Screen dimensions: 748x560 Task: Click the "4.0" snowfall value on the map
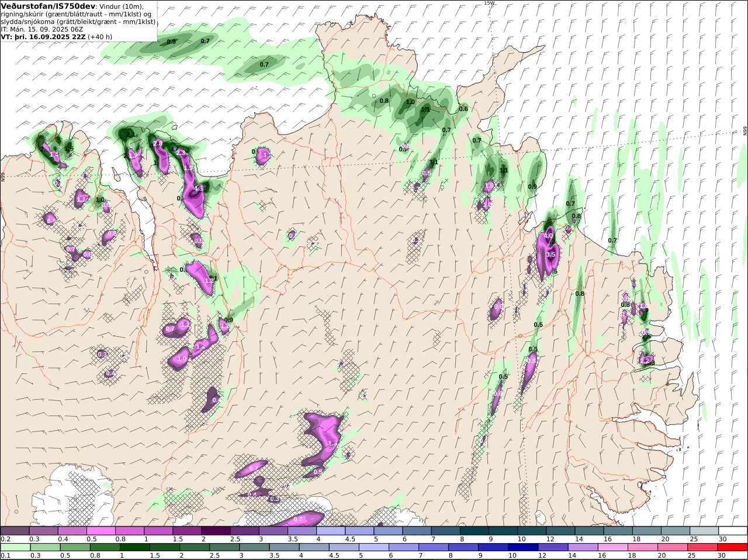[548, 236]
